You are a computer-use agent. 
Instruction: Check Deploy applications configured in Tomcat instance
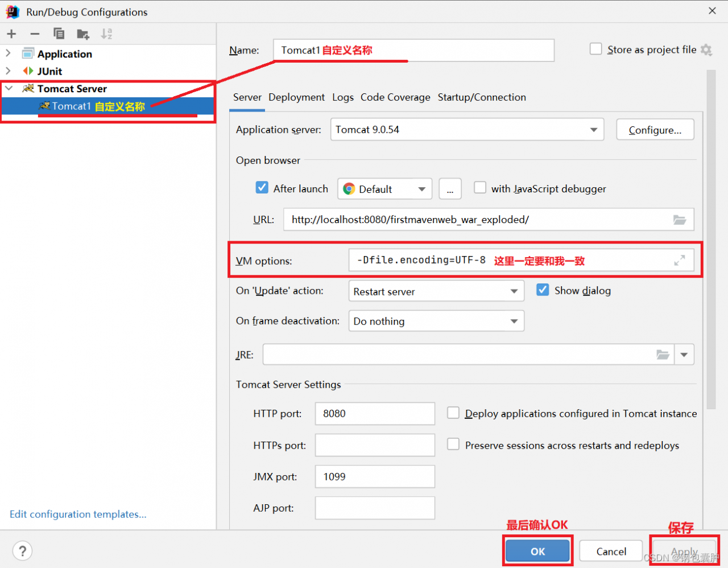pos(453,413)
